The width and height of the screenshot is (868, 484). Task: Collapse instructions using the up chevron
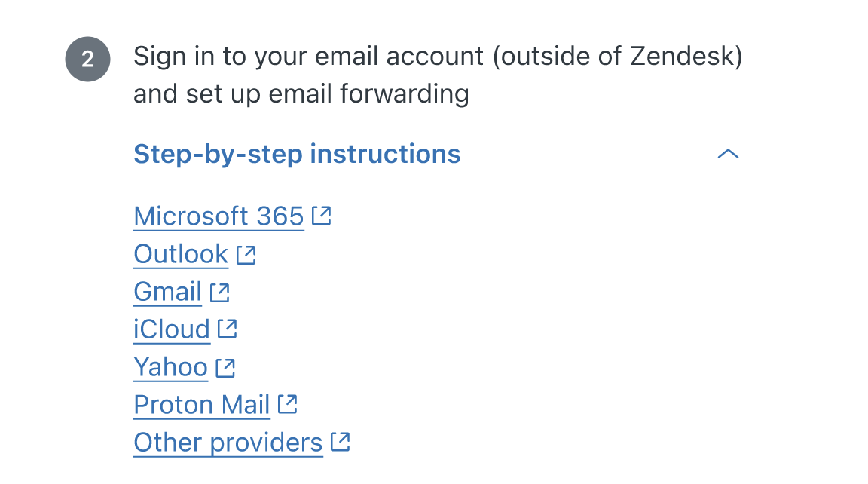tap(728, 154)
